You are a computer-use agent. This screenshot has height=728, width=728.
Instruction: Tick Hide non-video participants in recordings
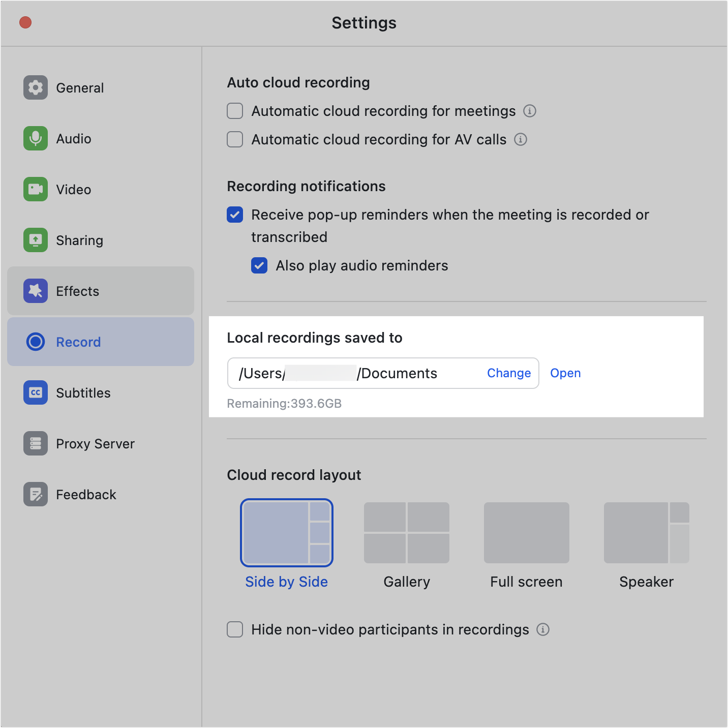235,629
